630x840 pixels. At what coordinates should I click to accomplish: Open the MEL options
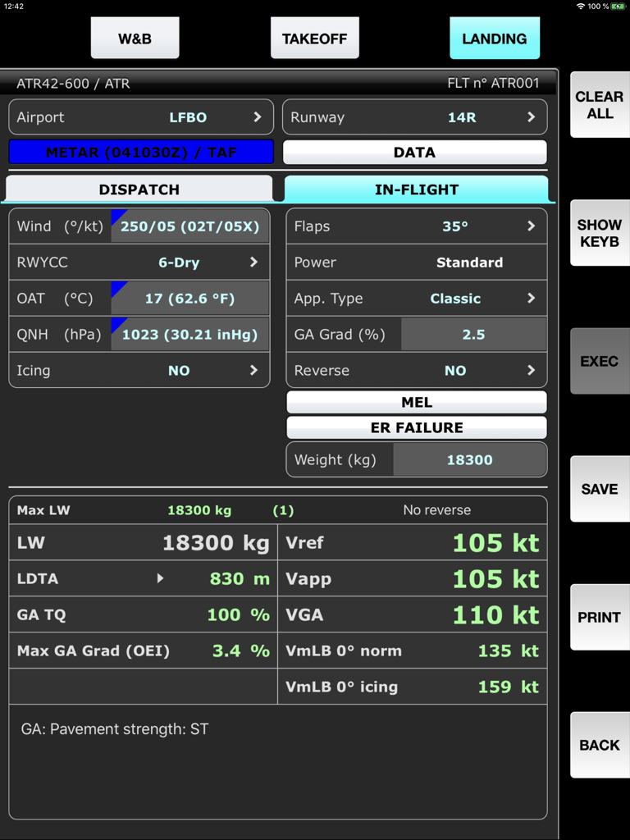tap(417, 402)
